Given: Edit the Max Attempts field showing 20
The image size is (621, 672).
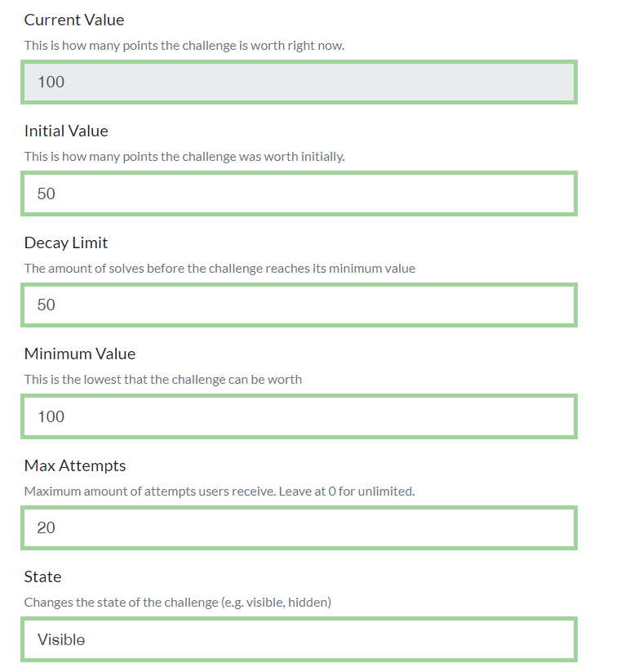Looking at the screenshot, I should click(x=299, y=527).
